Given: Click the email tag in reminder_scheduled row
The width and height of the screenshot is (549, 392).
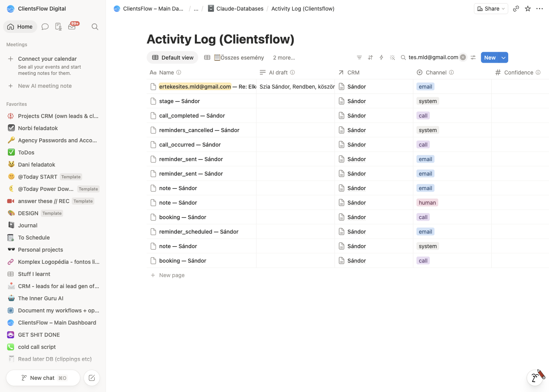Looking at the screenshot, I should pos(425,232).
